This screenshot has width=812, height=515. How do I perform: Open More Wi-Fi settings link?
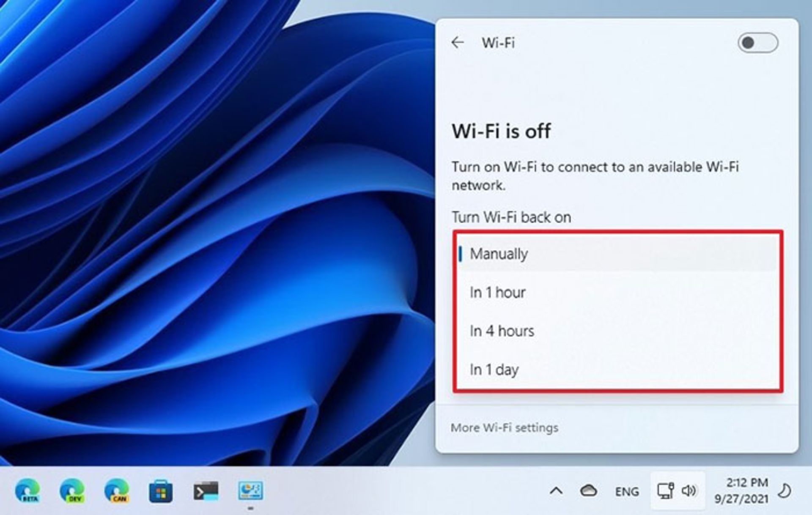tap(504, 428)
